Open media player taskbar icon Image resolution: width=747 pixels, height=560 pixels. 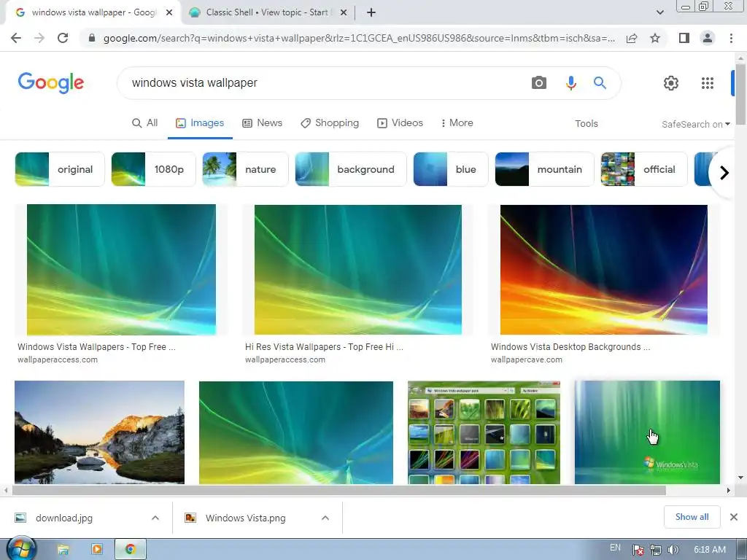[x=97, y=550]
